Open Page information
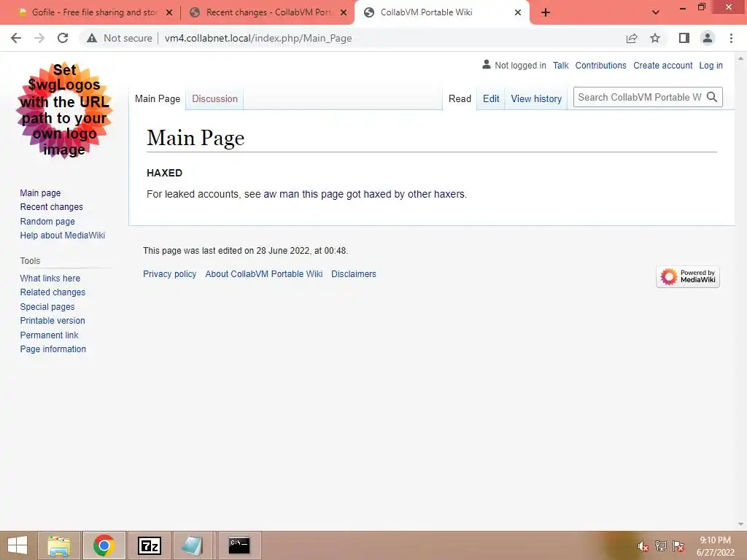The image size is (747, 560). [x=53, y=349]
